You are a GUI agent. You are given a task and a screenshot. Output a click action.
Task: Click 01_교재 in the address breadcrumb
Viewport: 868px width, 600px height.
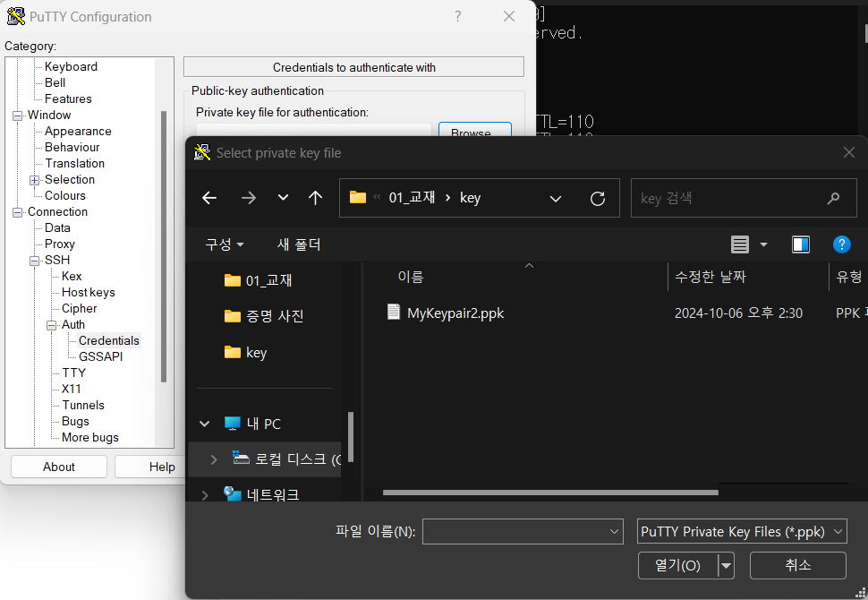tap(412, 198)
